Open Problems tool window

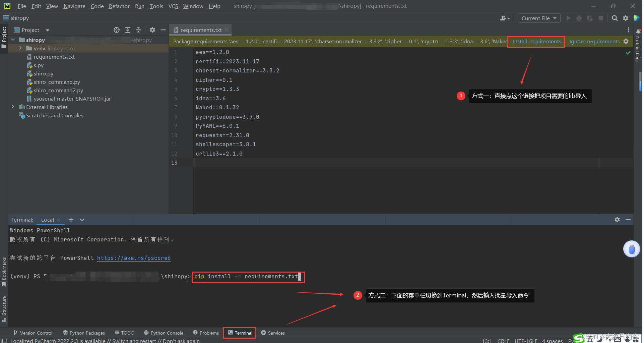click(206, 333)
